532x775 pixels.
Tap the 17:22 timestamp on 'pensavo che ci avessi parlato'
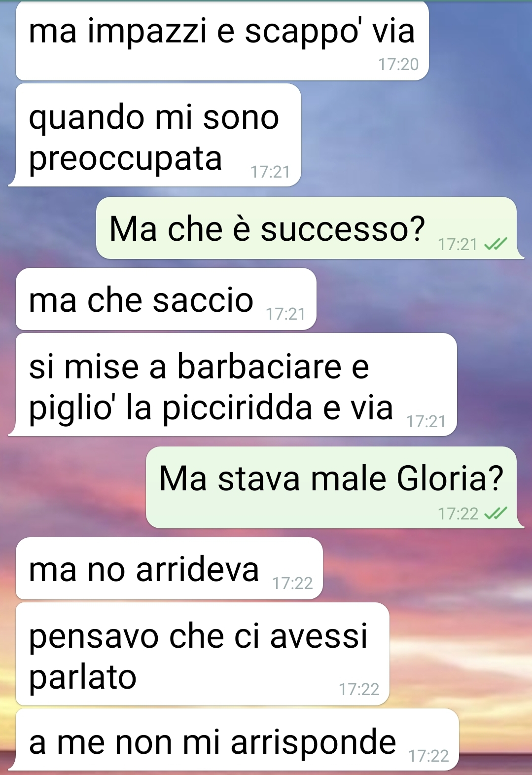tap(359, 689)
